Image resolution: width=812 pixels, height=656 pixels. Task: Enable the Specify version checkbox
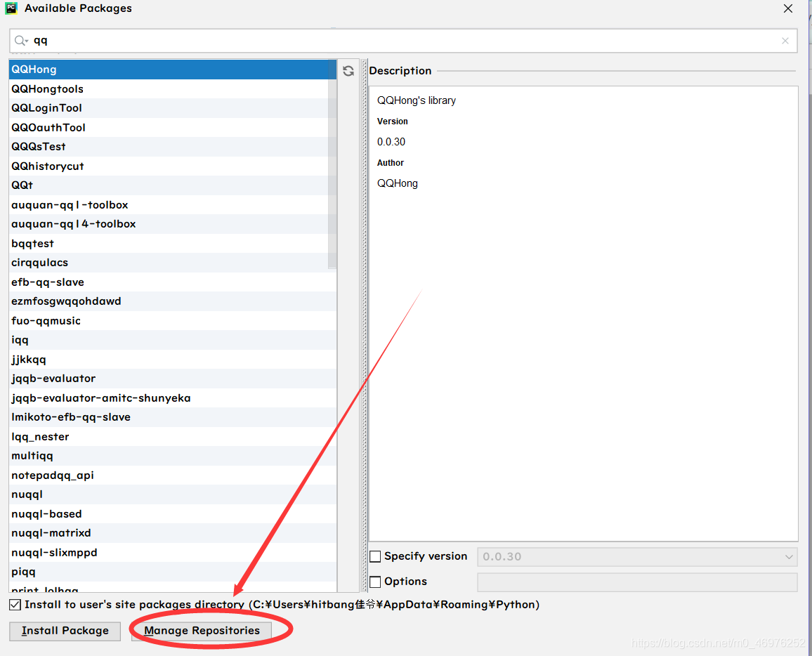point(375,556)
